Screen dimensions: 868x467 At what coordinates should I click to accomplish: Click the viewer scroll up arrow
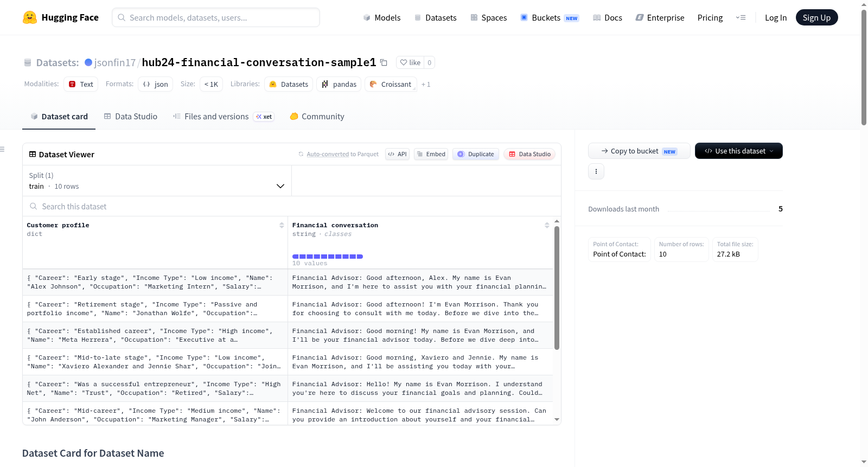pyautogui.click(x=557, y=221)
